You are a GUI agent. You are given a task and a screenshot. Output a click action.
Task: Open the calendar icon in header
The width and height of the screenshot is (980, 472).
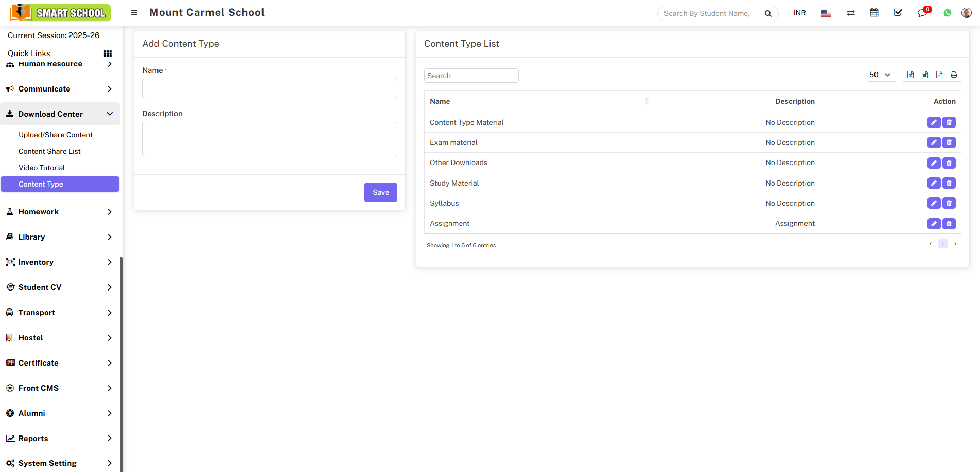click(874, 13)
